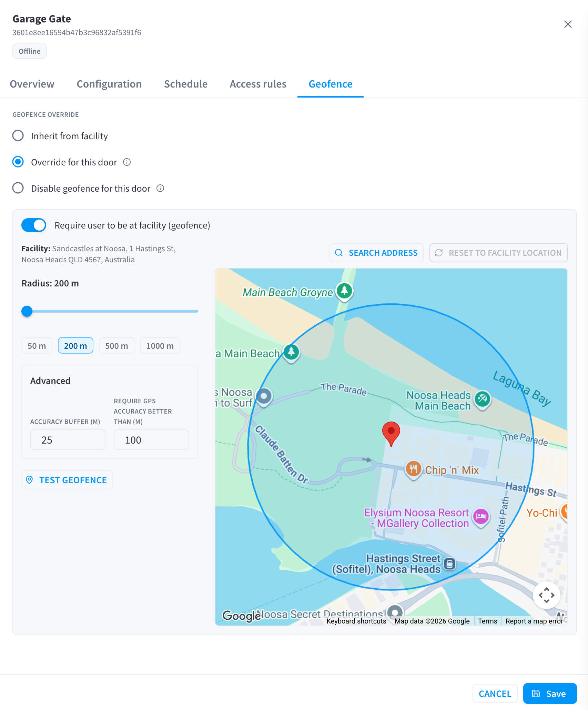The width and height of the screenshot is (588, 710).
Task: Click TEST GEOFENCE button
Action: (x=67, y=480)
